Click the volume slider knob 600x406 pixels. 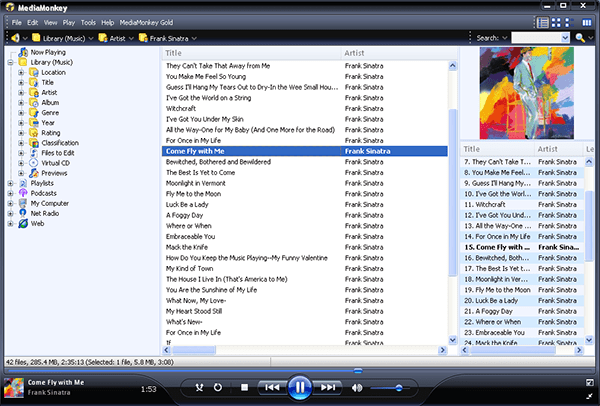[399, 388]
